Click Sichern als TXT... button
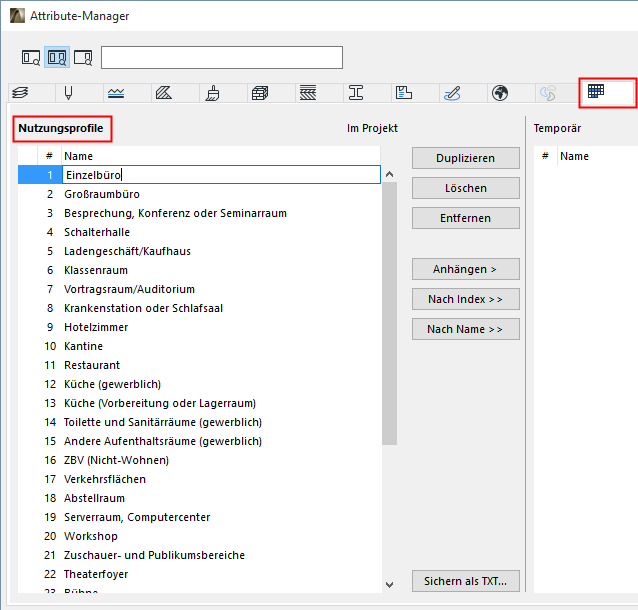This screenshot has width=638, height=610. [x=465, y=581]
